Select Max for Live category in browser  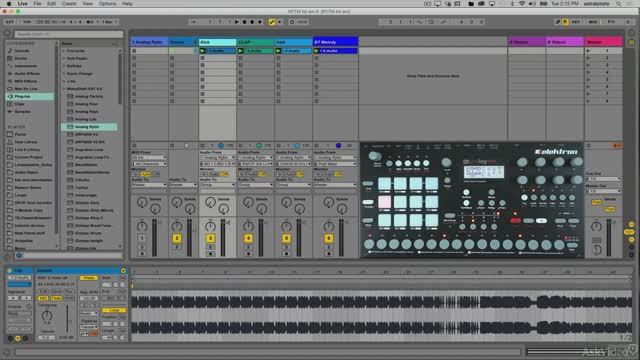pyautogui.click(x=26, y=89)
